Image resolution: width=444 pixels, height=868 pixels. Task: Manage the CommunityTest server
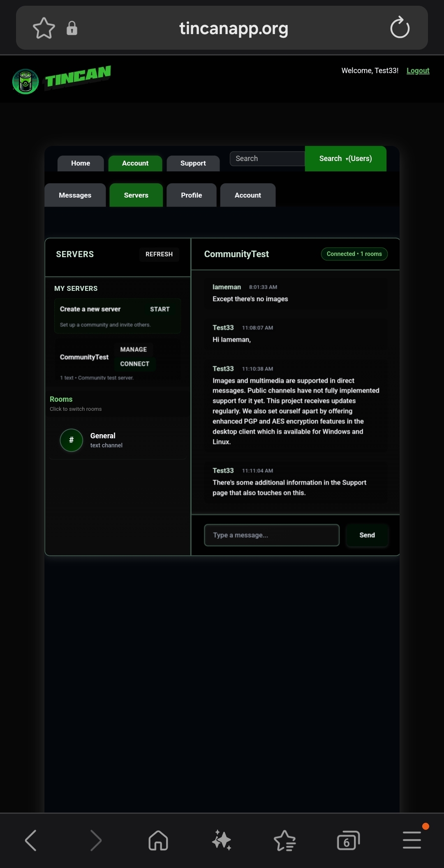(134, 350)
